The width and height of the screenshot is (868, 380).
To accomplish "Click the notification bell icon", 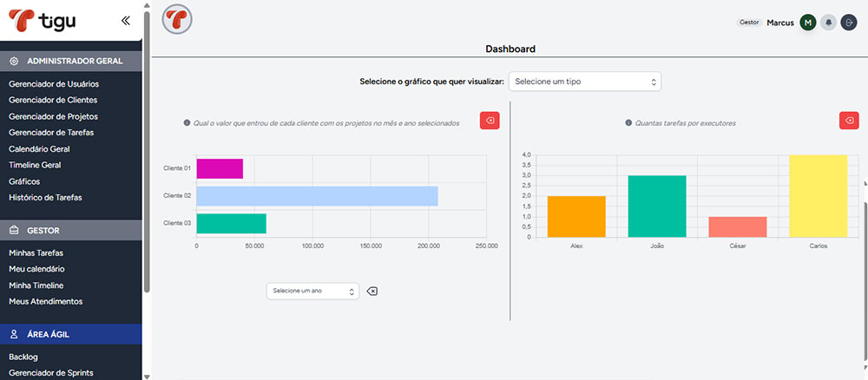I will click(829, 23).
